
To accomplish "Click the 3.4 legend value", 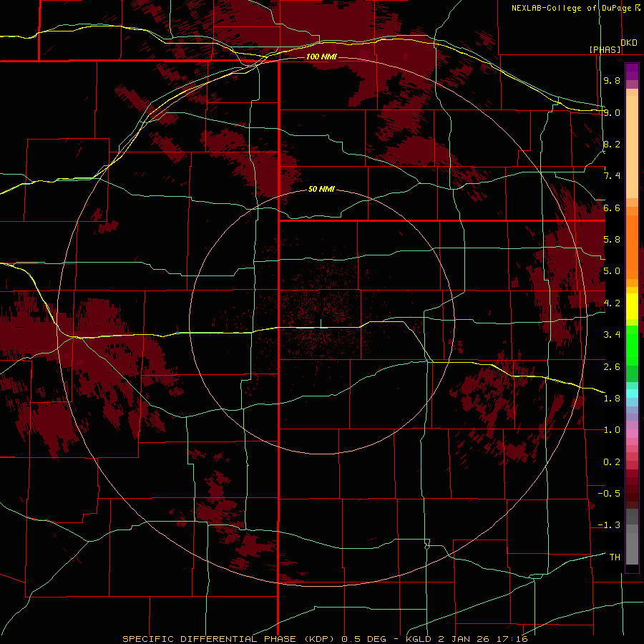I will pos(612,335).
